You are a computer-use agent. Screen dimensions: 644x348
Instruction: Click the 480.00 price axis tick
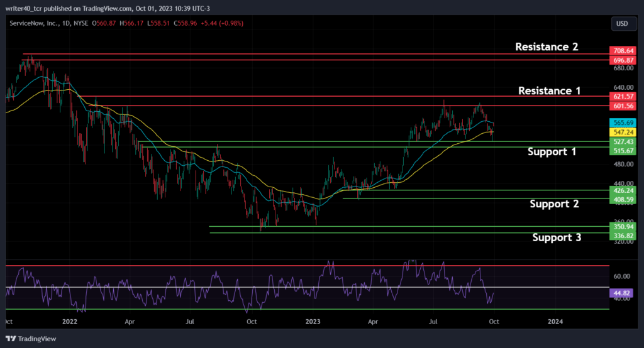pos(623,164)
